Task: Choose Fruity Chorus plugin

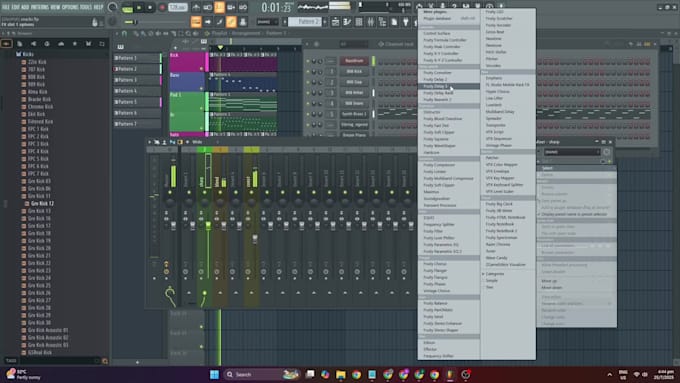Action: [x=449, y=264]
